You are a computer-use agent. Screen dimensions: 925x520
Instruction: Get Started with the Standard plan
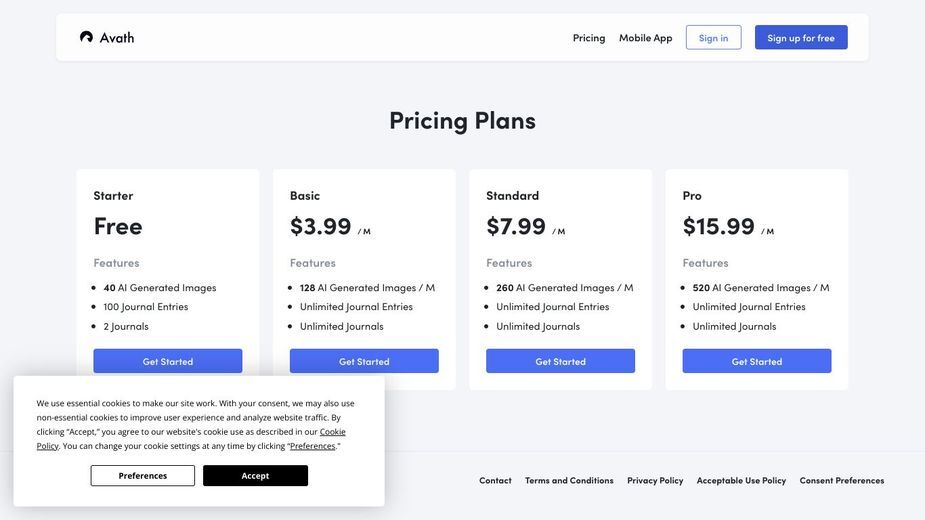(x=560, y=361)
